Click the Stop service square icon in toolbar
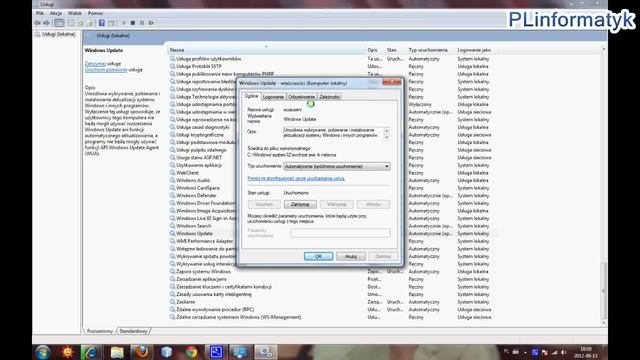This screenshot has height=360, width=640. click(133, 23)
